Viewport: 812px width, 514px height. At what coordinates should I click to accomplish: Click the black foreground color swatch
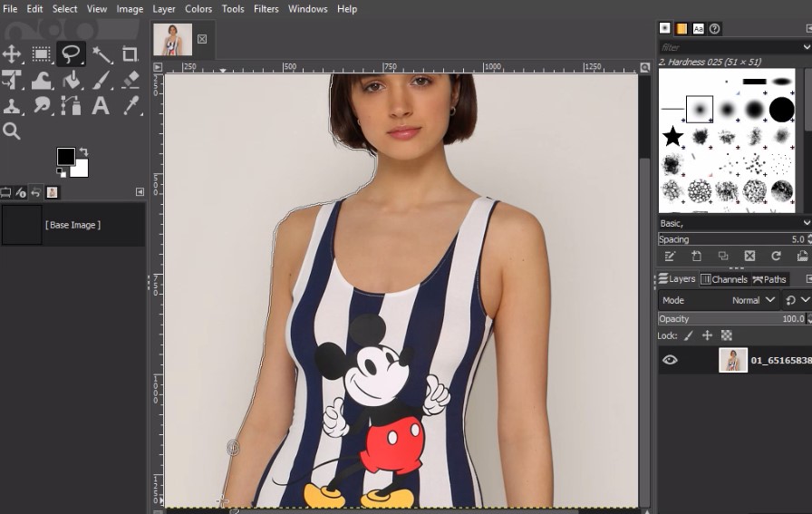pos(66,157)
